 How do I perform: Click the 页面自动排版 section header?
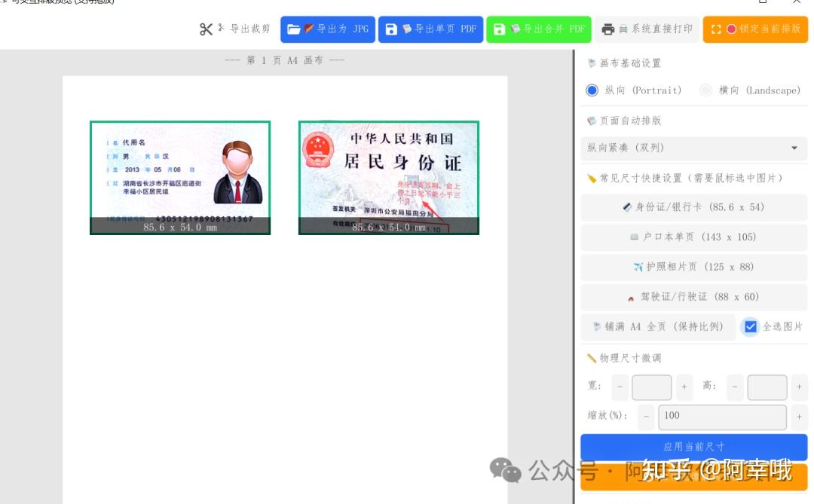click(630, 121)
